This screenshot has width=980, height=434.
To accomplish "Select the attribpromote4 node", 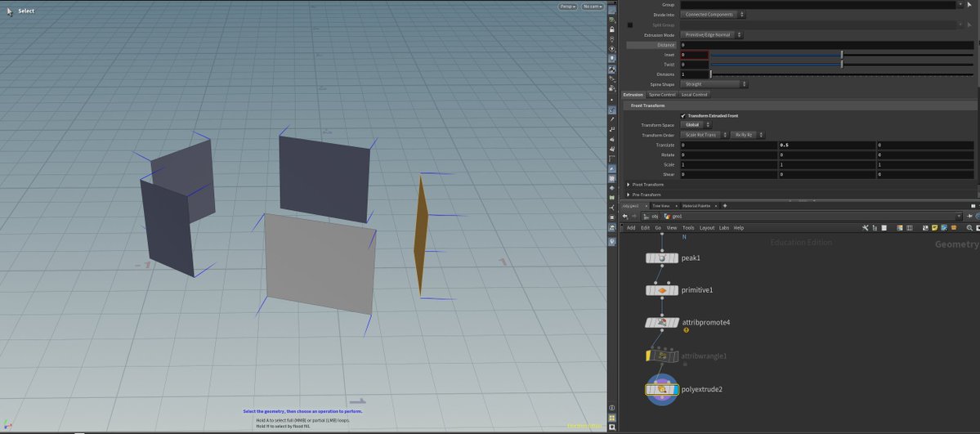I will point(662,323).
